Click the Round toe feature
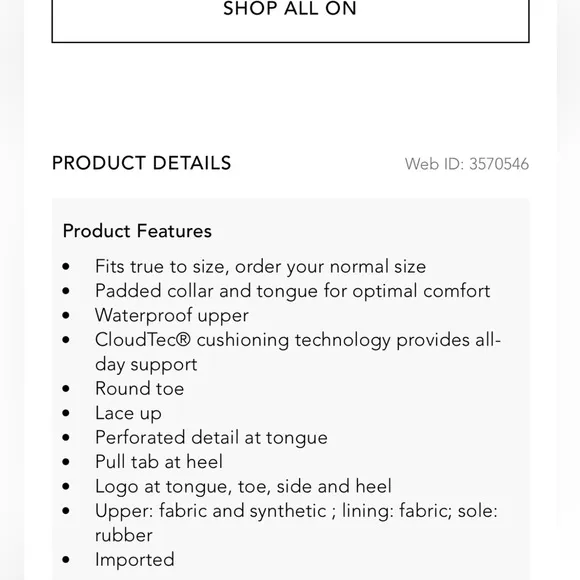 pyautogui.click(x=139, y=388)
